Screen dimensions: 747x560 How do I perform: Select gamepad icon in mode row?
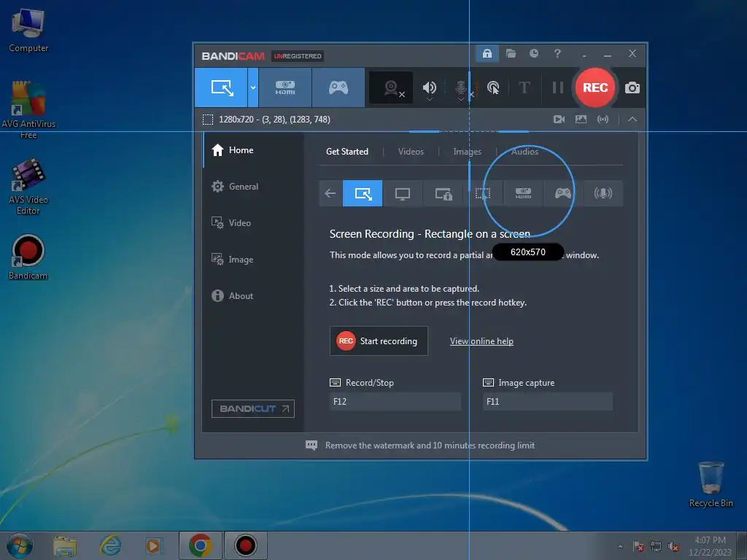[562, 193]
